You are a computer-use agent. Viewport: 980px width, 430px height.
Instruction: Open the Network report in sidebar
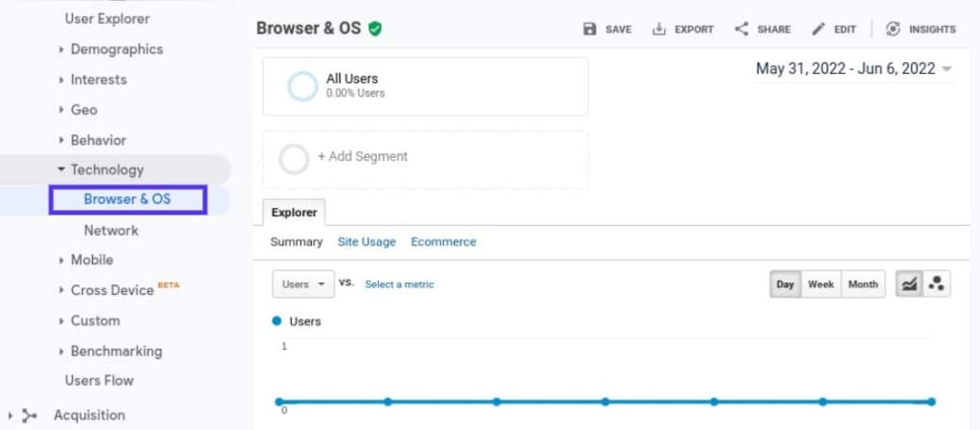click(111, 230)
